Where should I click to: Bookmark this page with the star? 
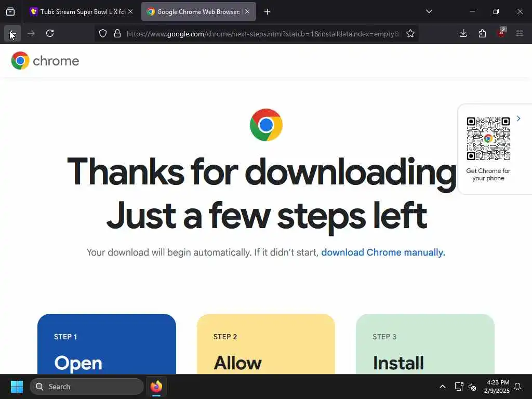410,33
